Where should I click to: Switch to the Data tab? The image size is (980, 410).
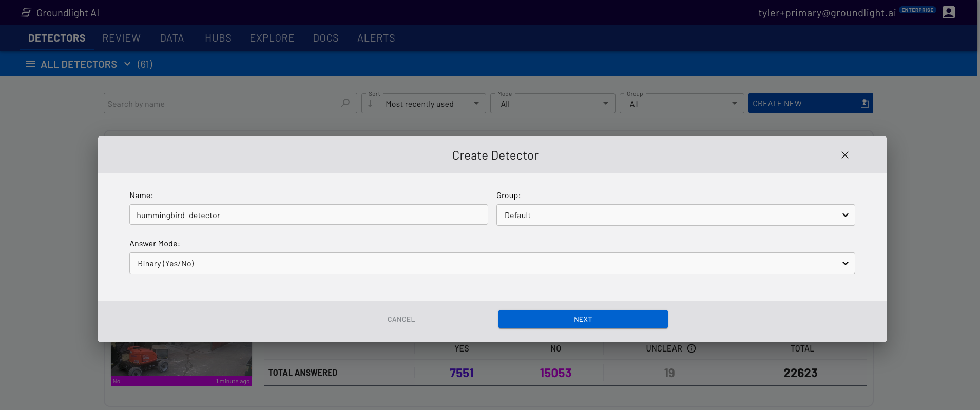(172, 38)
